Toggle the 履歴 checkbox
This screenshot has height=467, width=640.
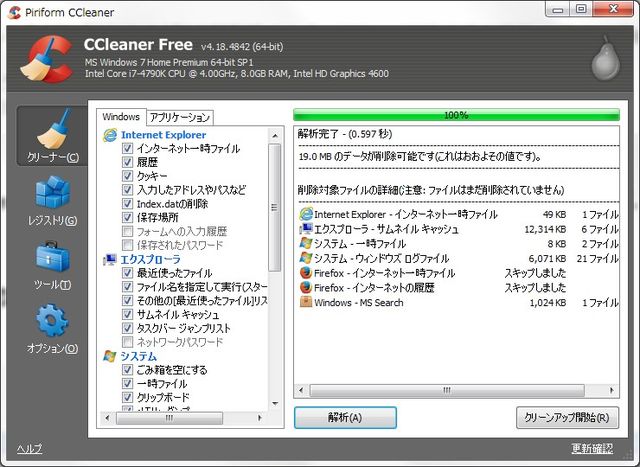pos(127,162)
